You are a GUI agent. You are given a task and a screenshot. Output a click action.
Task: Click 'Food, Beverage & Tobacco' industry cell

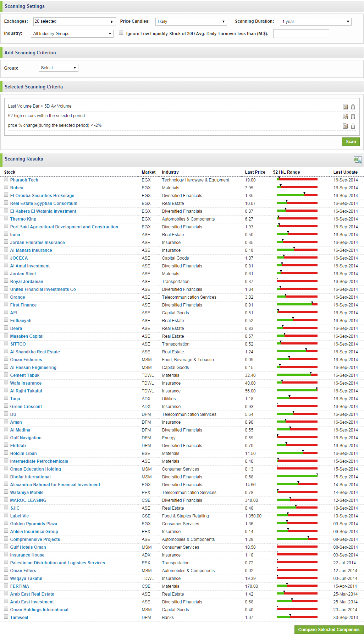point(188,360)
